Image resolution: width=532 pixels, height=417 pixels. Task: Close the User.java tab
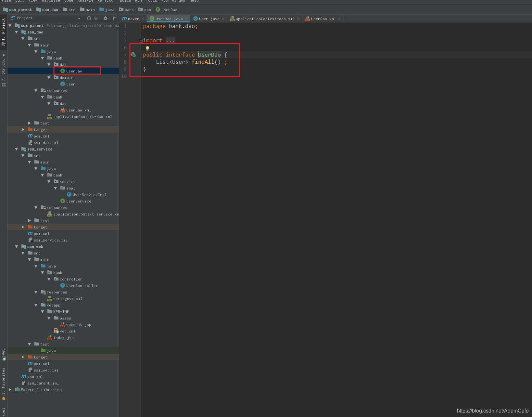coord(223,19)
